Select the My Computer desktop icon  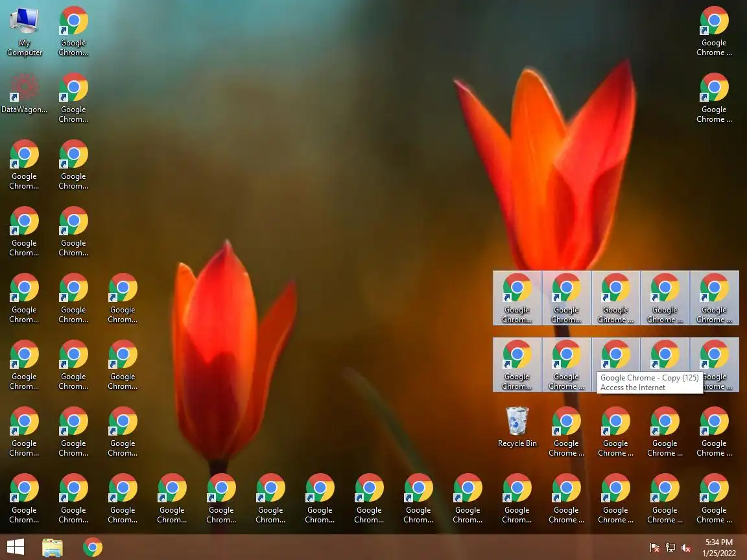coord(24,31)
